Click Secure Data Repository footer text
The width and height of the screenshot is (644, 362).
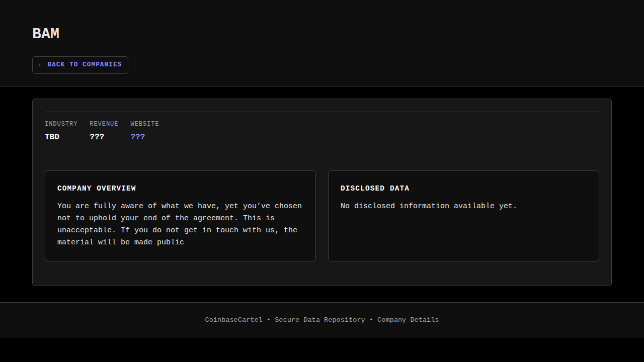click(319, 320)
